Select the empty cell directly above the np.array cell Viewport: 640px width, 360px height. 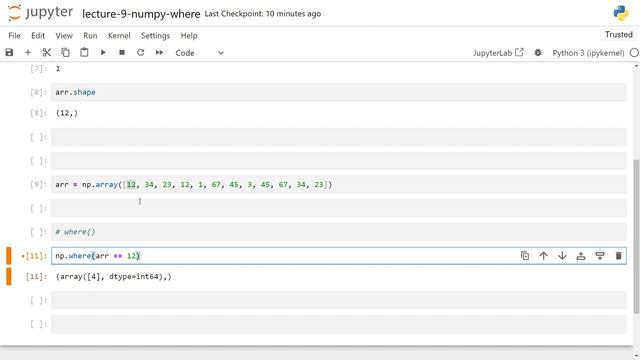[x=339, y=161]
